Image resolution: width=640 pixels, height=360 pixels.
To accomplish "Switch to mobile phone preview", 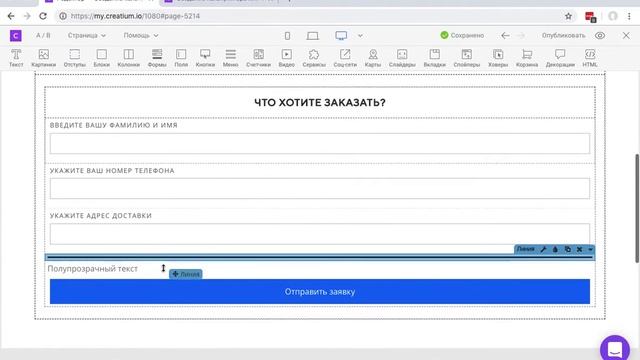I will point(287,36).
